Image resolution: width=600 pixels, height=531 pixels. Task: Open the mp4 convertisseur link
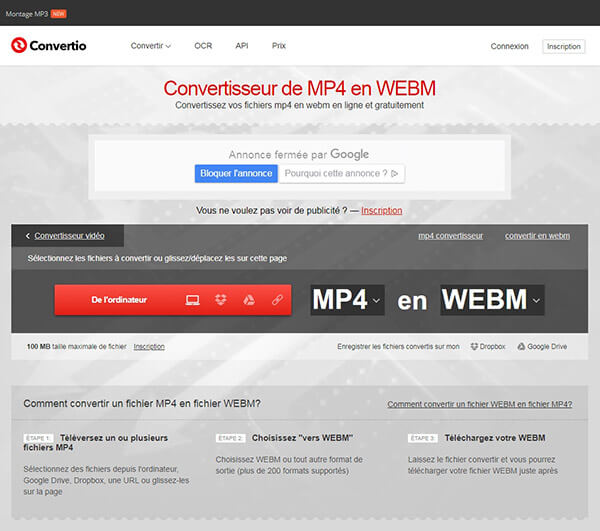450,236
